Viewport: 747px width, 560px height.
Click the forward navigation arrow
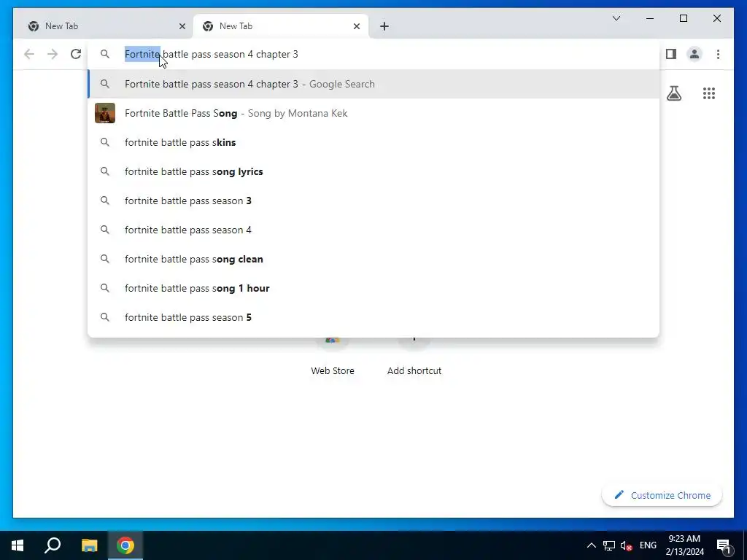pos(53,54)
